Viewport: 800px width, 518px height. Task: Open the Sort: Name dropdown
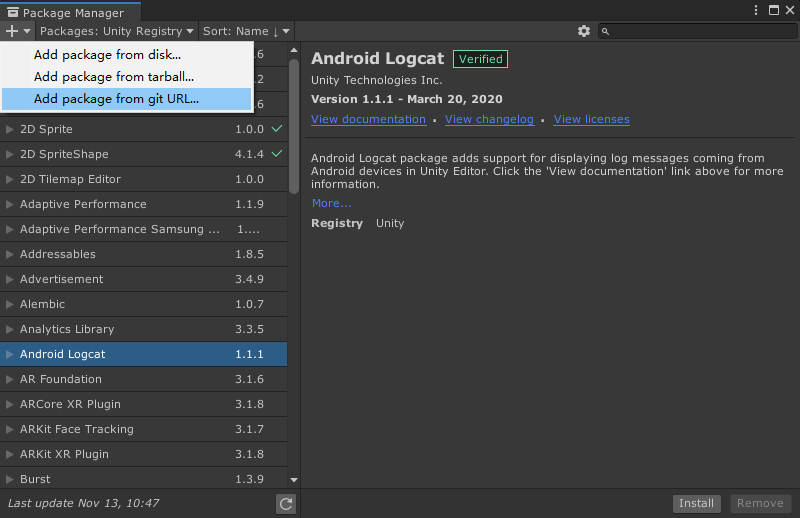click(246, 31)
